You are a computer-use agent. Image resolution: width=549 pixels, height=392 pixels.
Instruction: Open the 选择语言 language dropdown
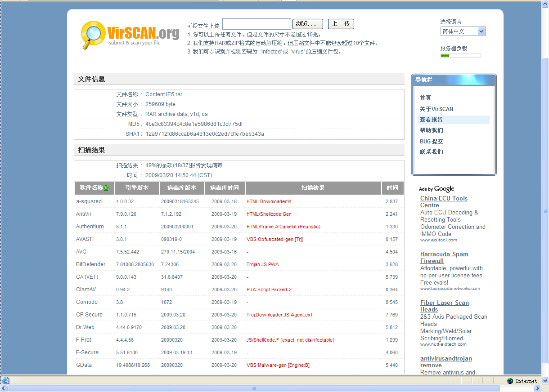point(463,31)
